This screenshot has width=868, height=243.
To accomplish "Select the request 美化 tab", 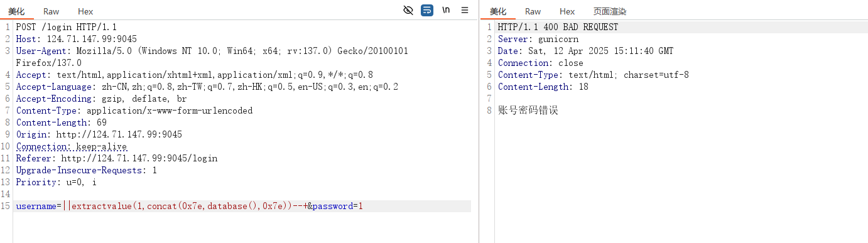I will point(17,11).
